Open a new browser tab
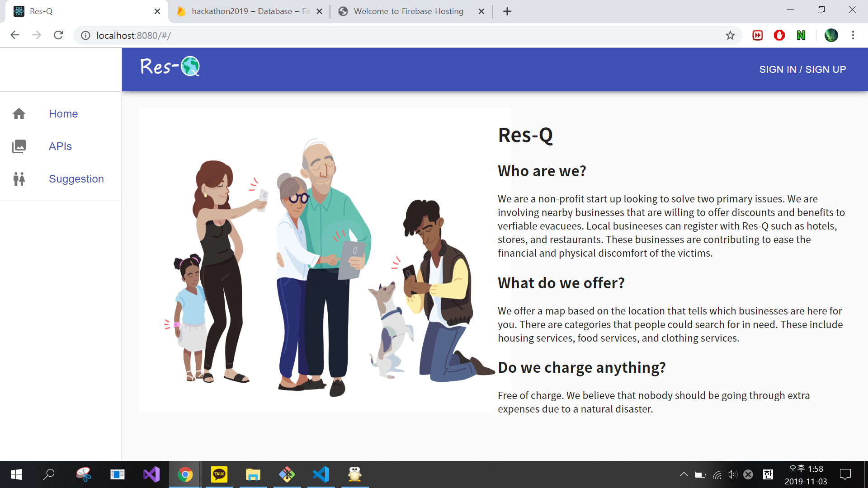This screenshot has width=868, height=488. coord(507,11)
